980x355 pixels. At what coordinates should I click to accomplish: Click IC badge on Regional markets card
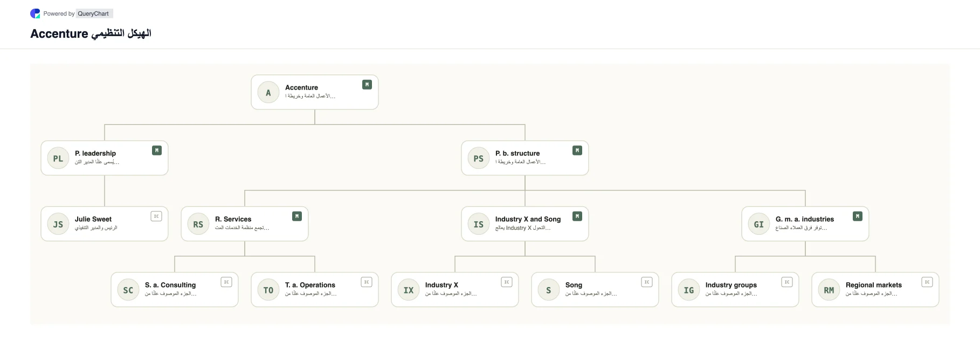(x=927, y=282)
